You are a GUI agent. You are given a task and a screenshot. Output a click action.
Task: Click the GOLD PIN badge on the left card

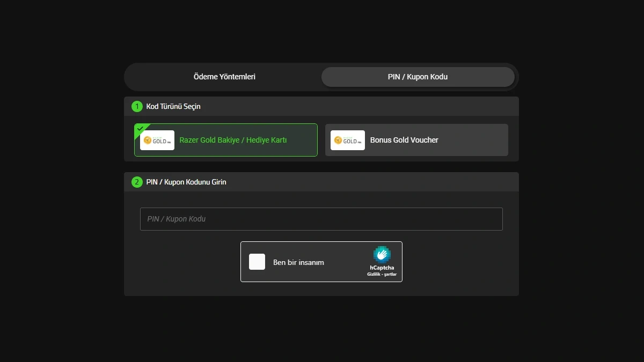point(157,140)
